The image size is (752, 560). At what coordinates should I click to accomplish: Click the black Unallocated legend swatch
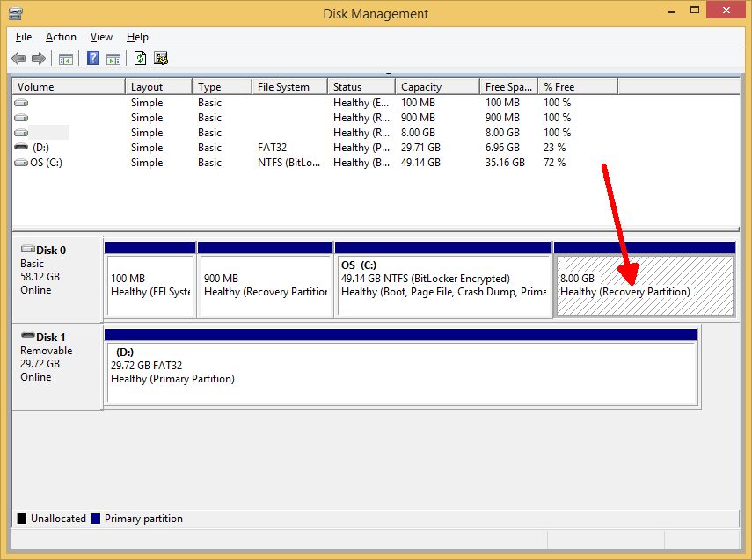click(x=22, y=519)
